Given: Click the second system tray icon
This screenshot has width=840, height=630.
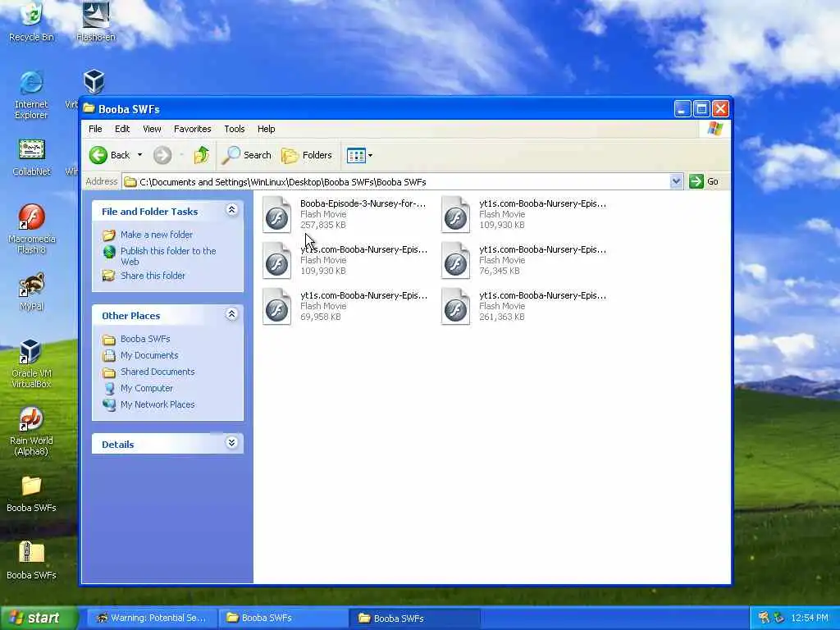Looking at the screenshot, I should [x=779, y=618].
